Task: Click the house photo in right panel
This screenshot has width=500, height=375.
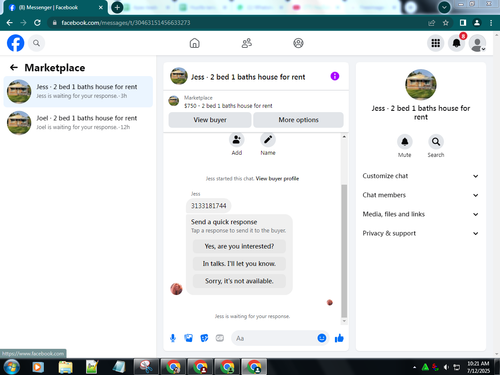Action: [421, 85]
